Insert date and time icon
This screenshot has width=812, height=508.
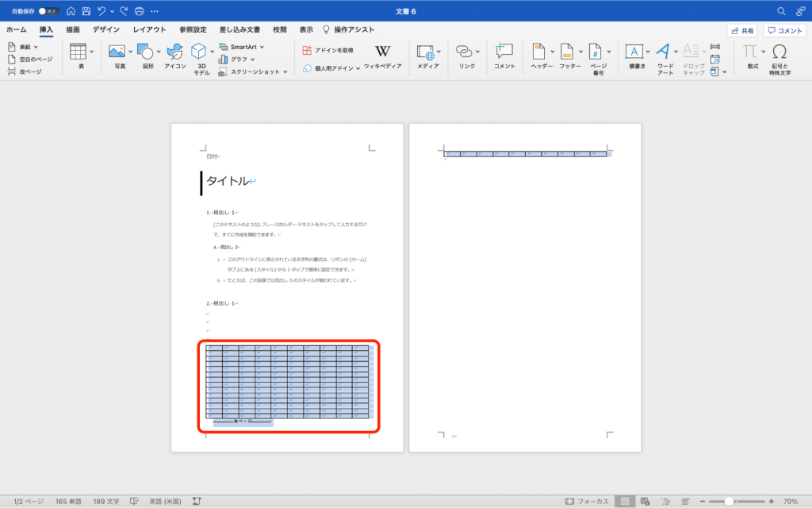[x=715, y=59]
